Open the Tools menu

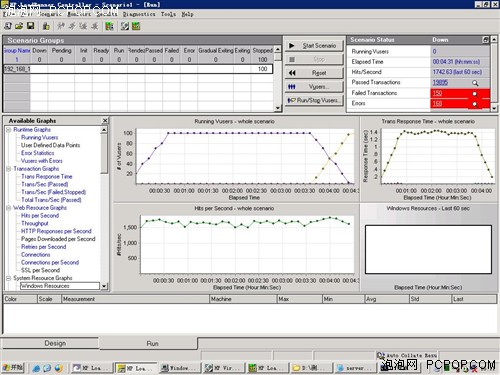168,14
